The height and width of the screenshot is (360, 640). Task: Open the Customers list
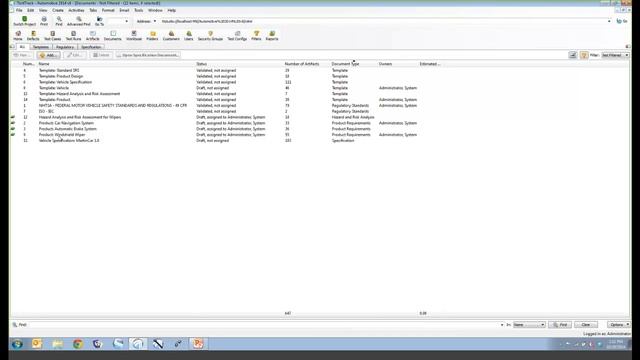tap(171, 36)
